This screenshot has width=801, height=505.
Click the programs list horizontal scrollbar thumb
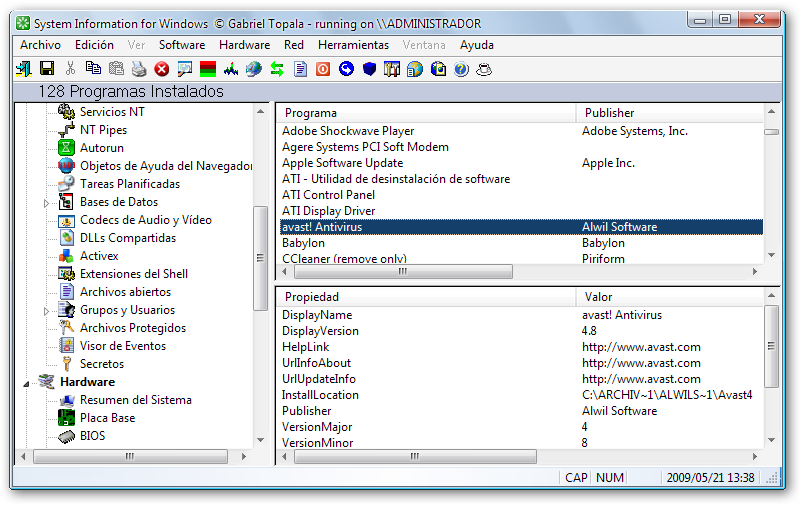pos(400,271)
